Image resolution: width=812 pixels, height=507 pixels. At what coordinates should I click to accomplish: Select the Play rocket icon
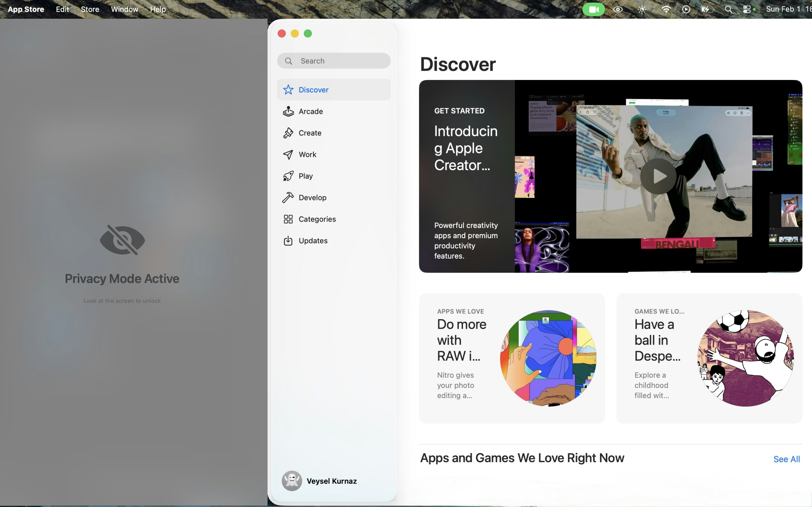(x=288, y=176)
